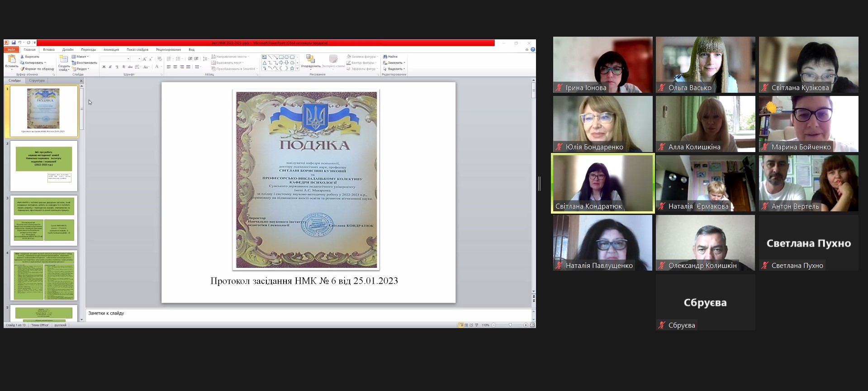
Task: Click the Save icon in quick access toolbar
Action: pyautogui.click(x=14, y=43)
